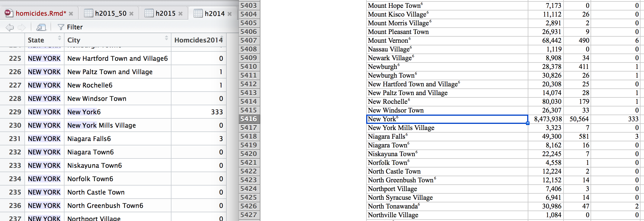Select spreadsheet row header 5409
This screenshot has height=221, width=644.
pos(249,58)
